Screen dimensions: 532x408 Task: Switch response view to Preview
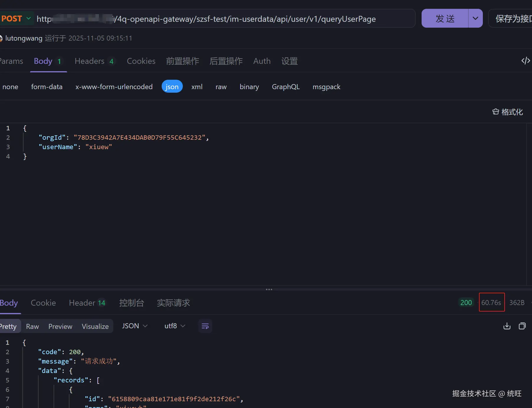[60, 326]
